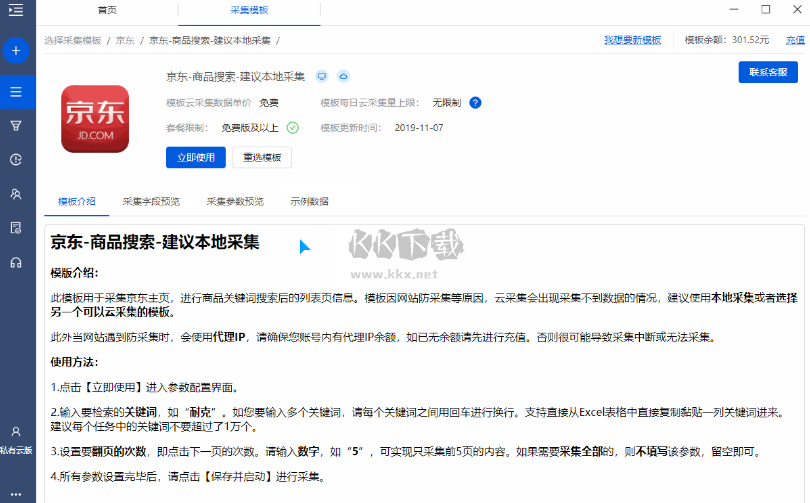Switch to the 首页 tab

point(107,10)
